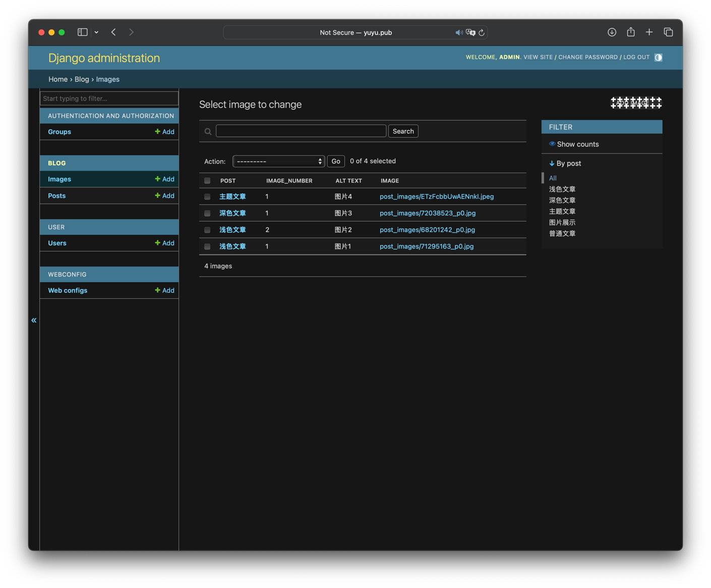The height and width of the screenshot is (588, 711).
Task: Open the Share menu
Action: coord(631,32)
